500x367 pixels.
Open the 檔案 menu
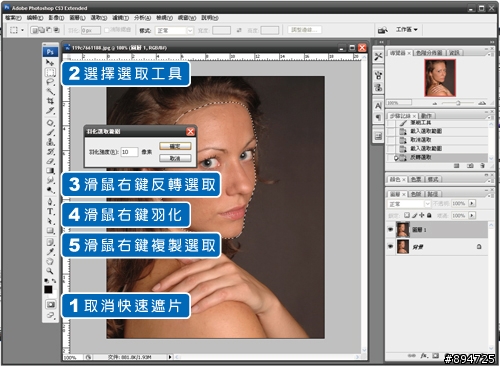coord(13,18)
